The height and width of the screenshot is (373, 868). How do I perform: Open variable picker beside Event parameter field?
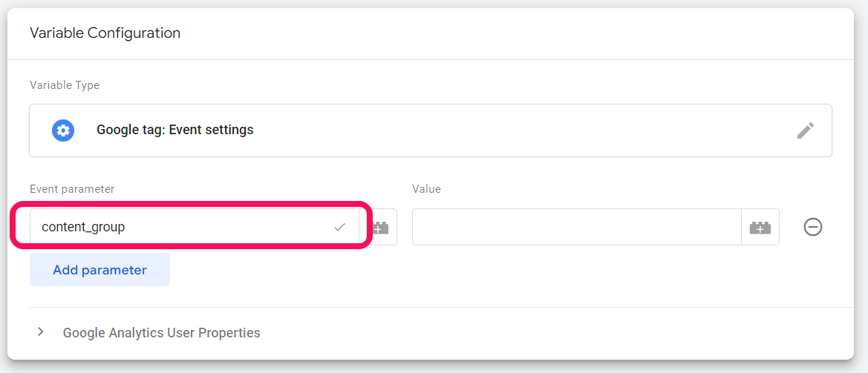coord(381,228)
